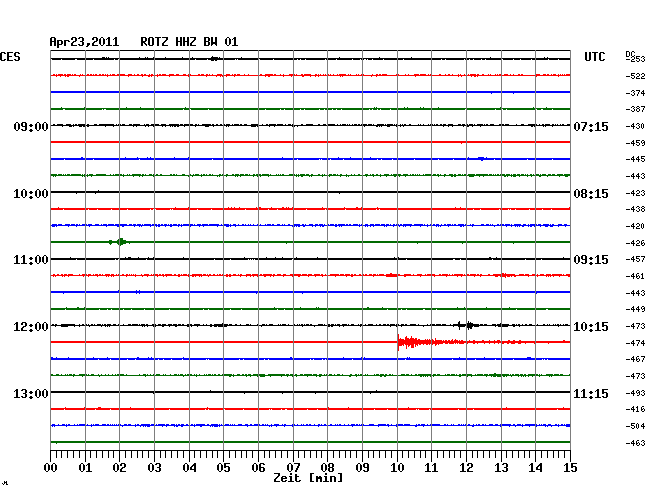Click the 11 minute axis label
The width and height of the screenshot is (650, 494).
point(431,468)
